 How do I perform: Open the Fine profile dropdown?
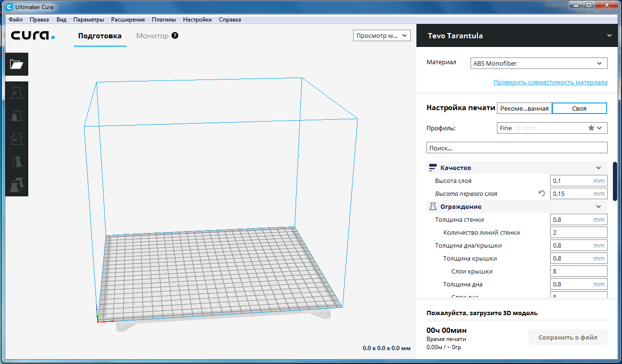click(553, 128)
